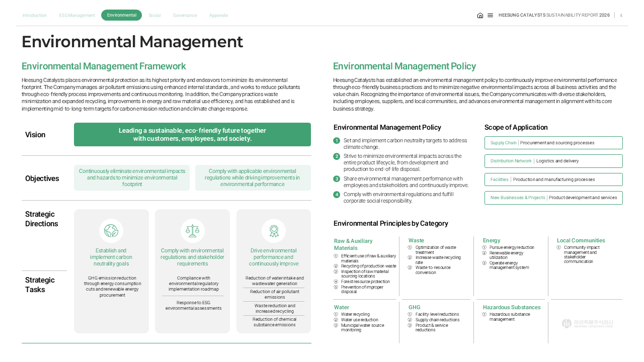Select 'Community impact management and stakeholder communication'
644x362 pixels.
[579, 254]
